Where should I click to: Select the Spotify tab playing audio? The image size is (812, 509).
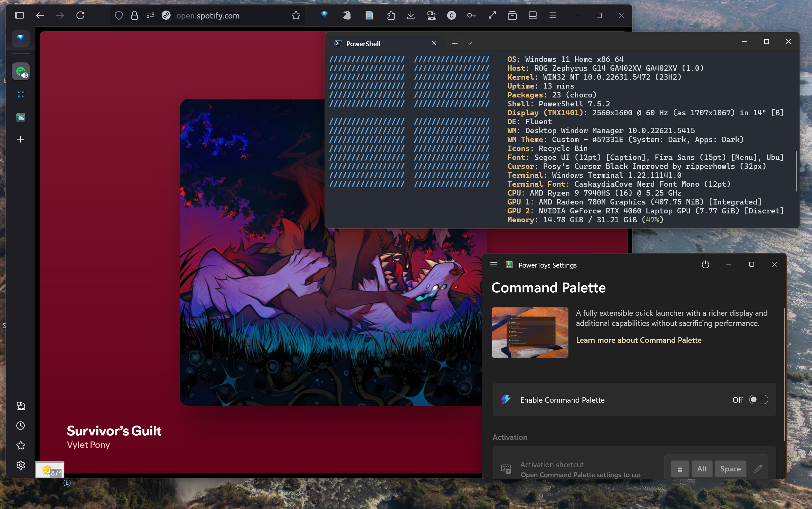[x=20, y=72]
